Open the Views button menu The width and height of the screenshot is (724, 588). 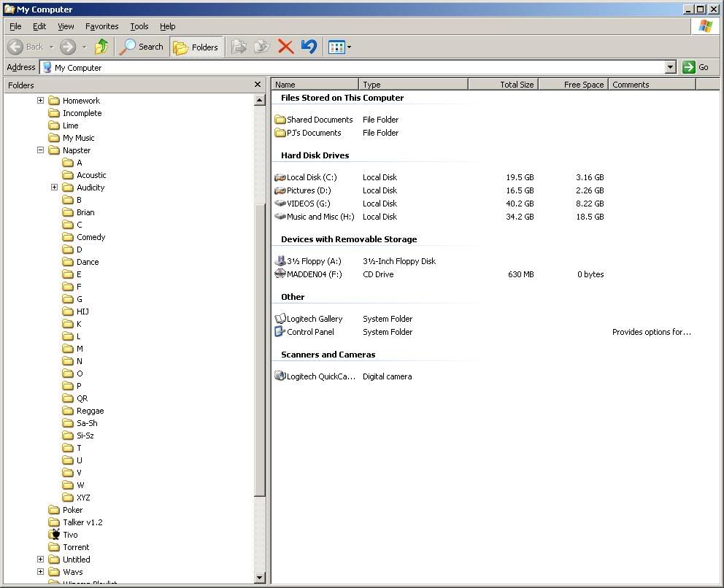pyautogui.click(x=339, y=47)
